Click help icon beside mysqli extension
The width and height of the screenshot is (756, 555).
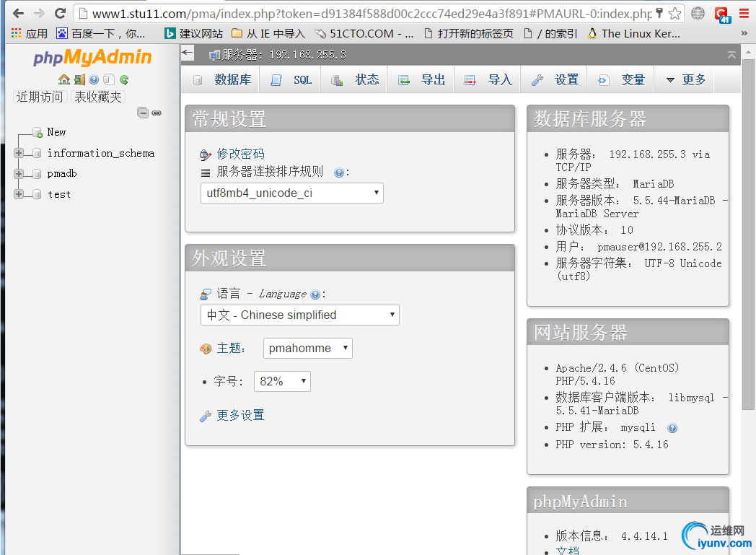672,428
